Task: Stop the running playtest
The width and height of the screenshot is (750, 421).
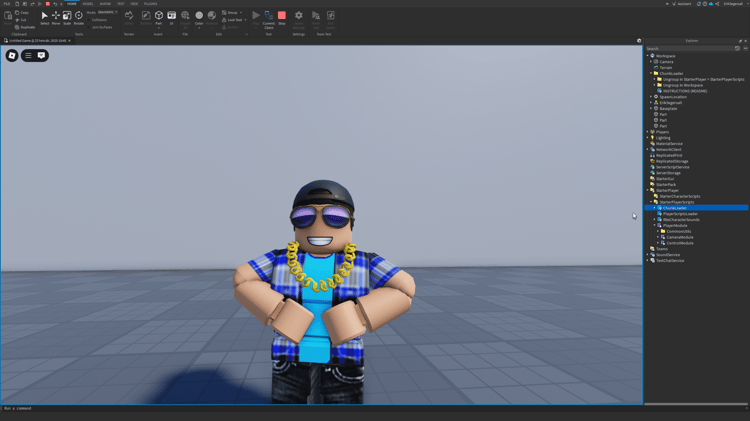Action: (282, 18)
